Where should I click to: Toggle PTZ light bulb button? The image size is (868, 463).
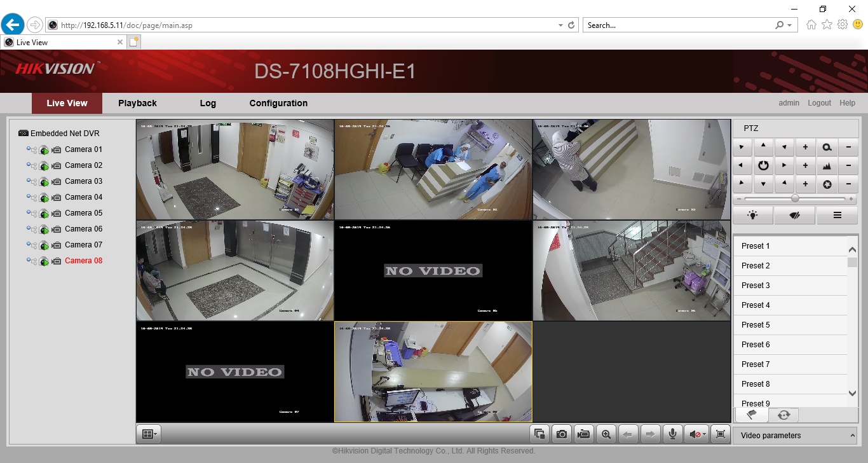click(754, 216)
